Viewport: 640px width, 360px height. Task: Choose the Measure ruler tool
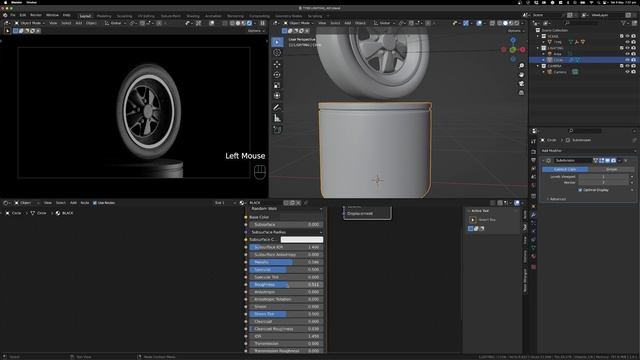point(277,118)
